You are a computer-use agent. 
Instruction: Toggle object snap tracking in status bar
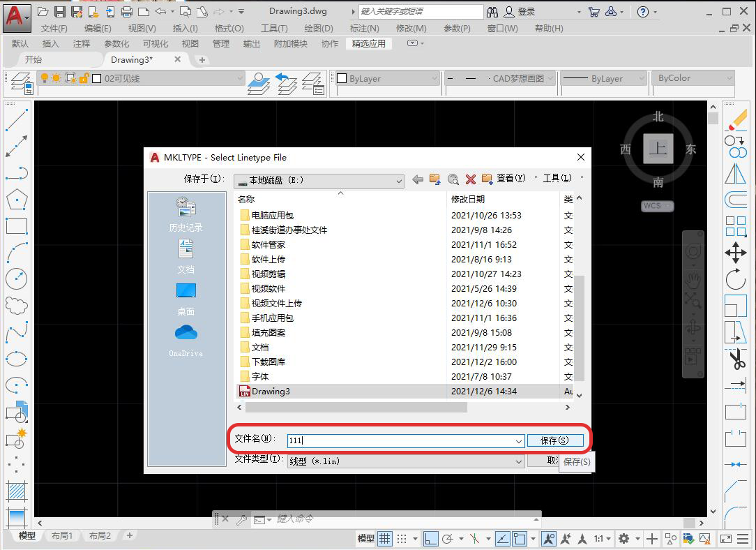[502, 538]
